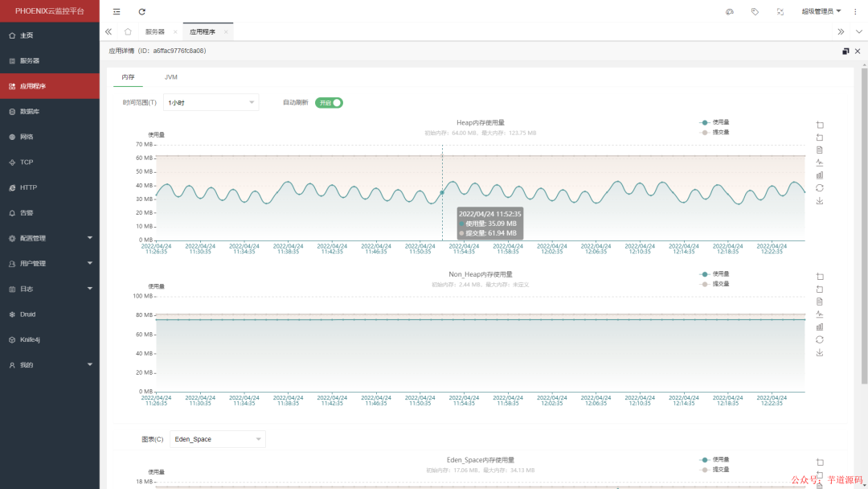Expand the 我的 sidebar menu
The width and height of the screenshot is (868, 489).
click(x=50, y=365)
